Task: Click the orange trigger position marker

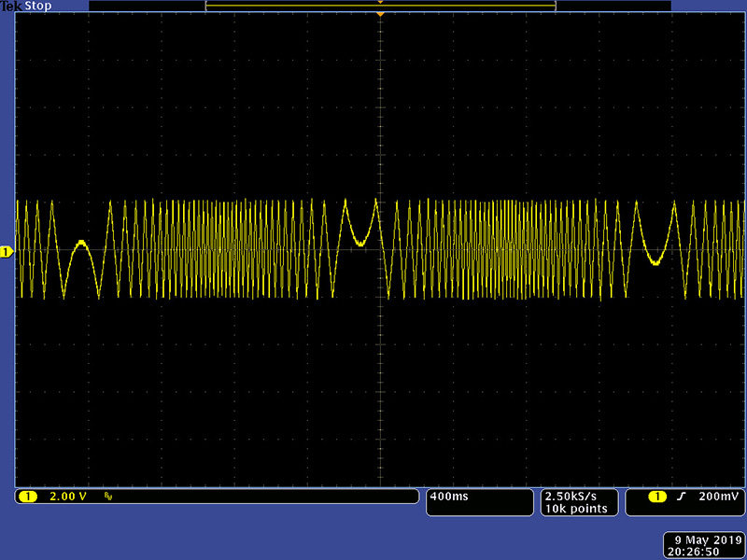Action: 380,15
